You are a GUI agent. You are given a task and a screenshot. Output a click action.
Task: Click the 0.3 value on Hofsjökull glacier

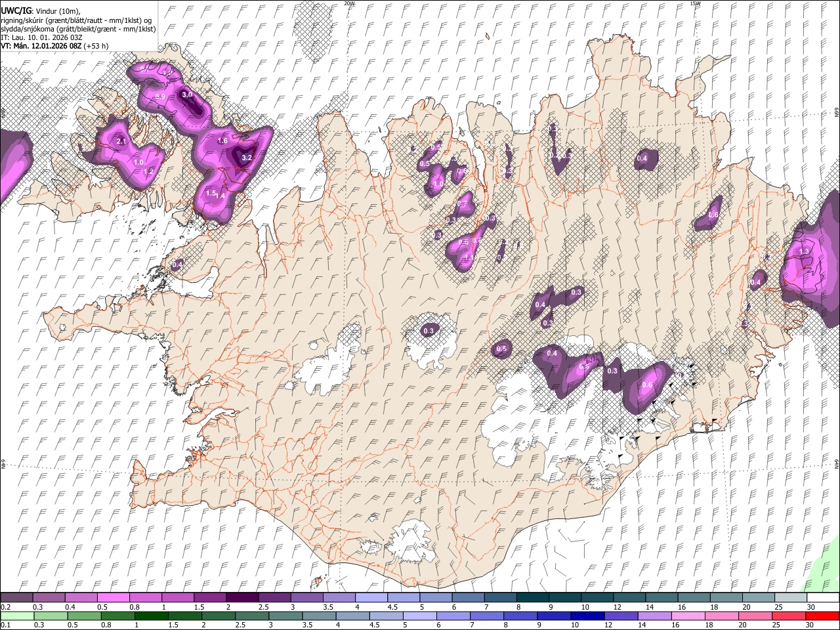(x=429, y=331)
